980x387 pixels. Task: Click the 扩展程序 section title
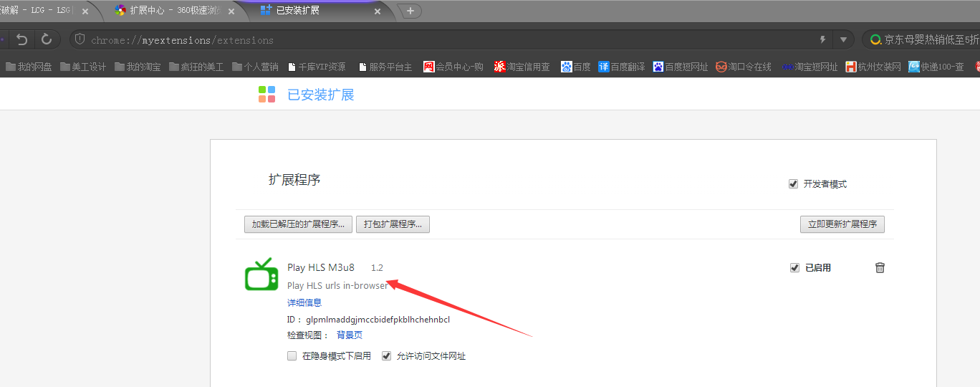click(x=294, y=180)
